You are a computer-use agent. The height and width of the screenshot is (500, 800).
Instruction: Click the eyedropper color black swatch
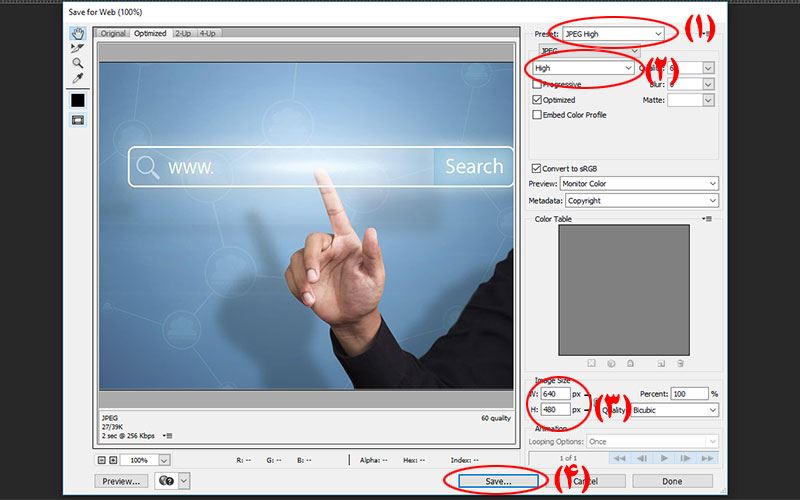tap(78, 101)
